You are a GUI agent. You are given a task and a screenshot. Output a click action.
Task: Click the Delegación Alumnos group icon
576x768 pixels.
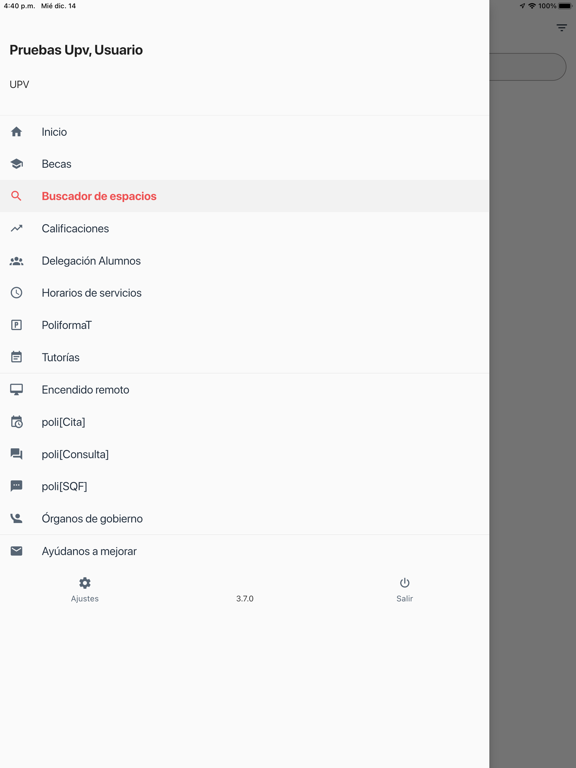coord(16,261)
